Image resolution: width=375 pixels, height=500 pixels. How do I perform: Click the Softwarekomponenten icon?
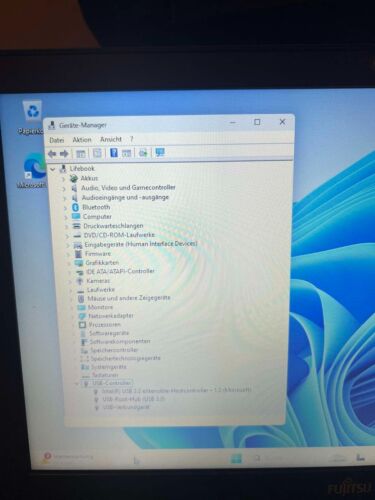[x=84, y=342]
